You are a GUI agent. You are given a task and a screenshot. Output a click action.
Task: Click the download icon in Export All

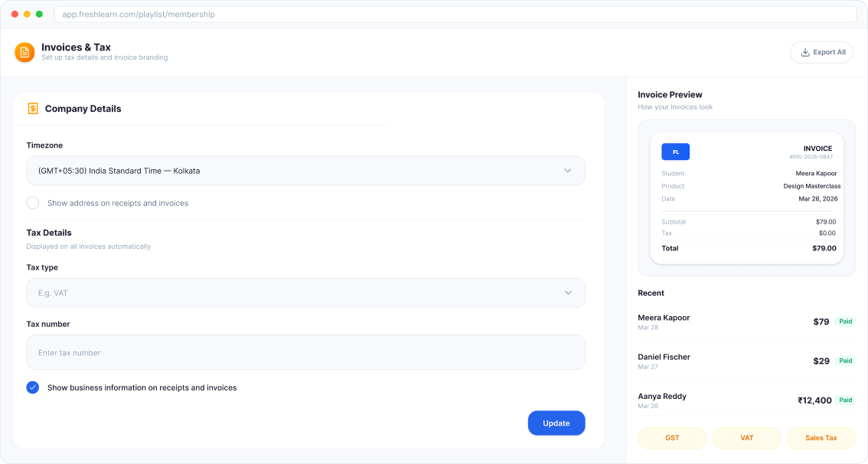(x=804, y=52)
